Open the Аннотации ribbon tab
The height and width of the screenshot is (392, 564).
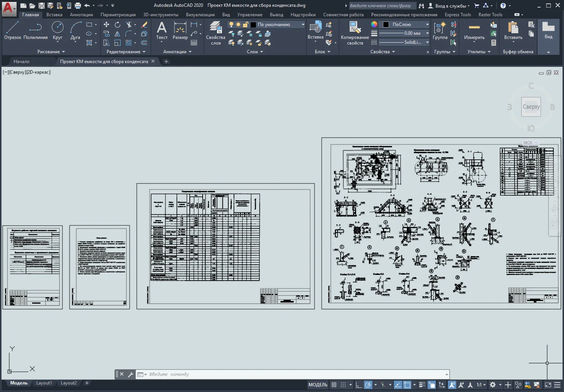tap(81, 15)
